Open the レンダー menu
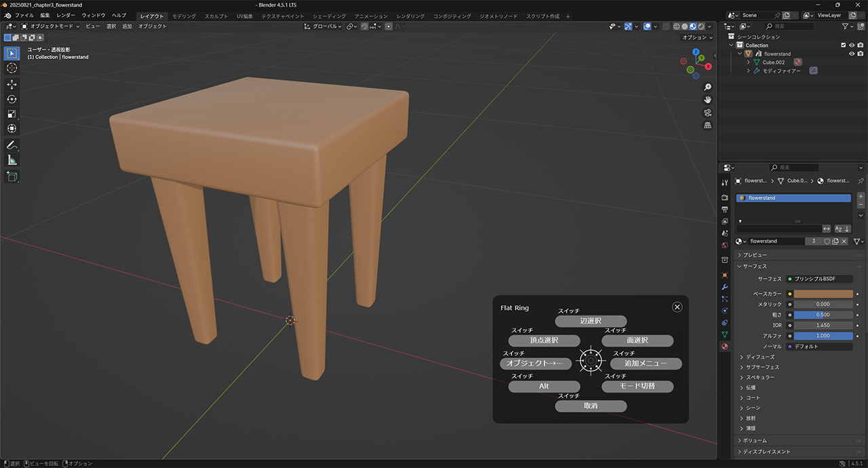 [66, 16]
